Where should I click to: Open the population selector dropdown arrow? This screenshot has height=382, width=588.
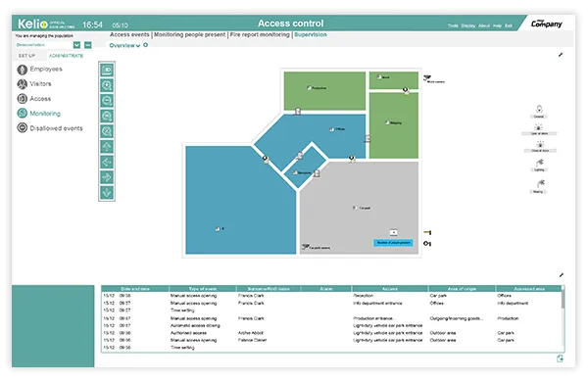point(76,45)
